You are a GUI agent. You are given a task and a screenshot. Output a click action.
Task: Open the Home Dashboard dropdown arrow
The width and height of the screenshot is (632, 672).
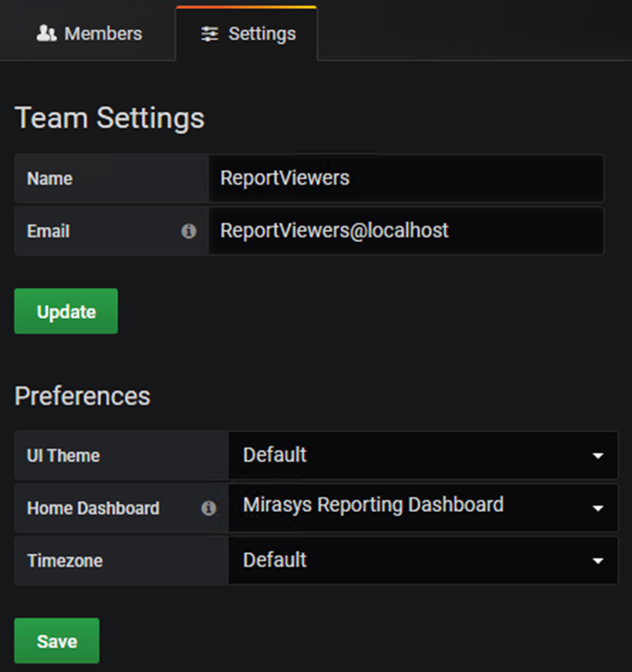click(x=597, y=508)
